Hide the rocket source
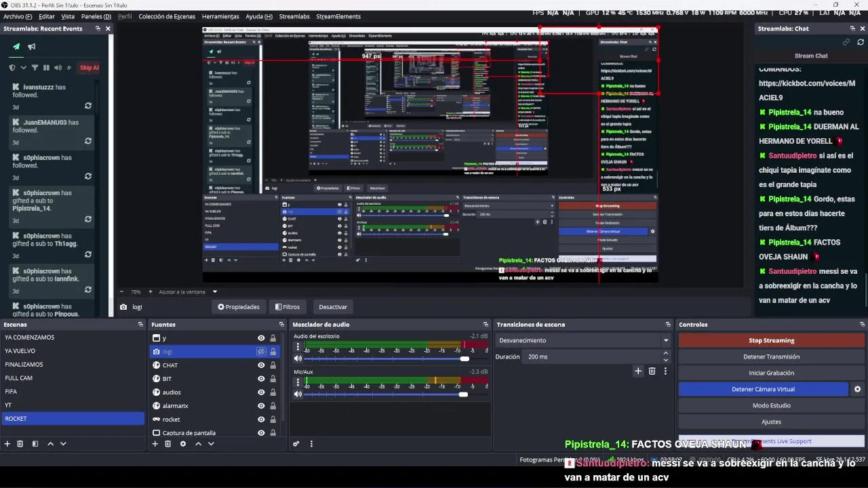The image size is (868, 488). click(261, 420)
